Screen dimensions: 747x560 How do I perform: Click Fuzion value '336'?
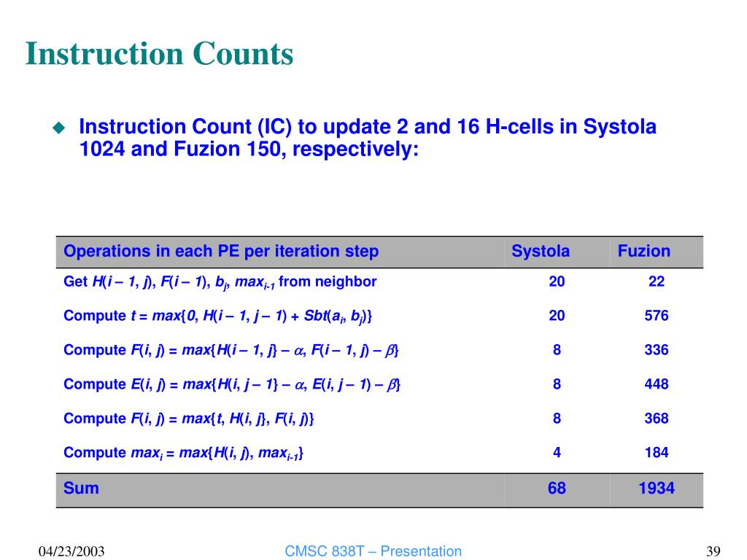(x=657, y=350)
